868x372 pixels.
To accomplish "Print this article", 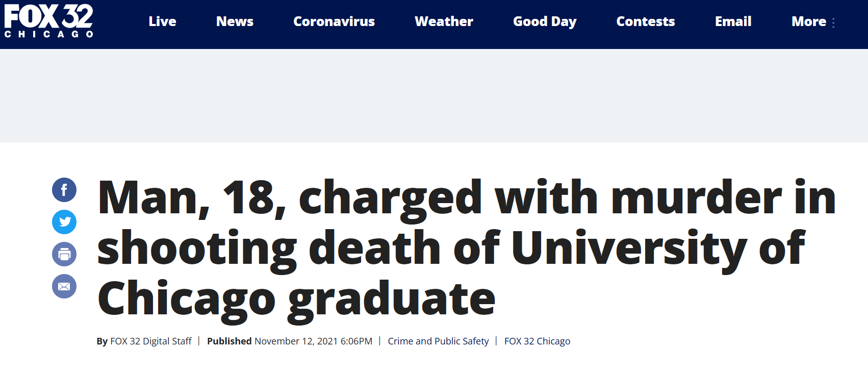I will point(64,254).
